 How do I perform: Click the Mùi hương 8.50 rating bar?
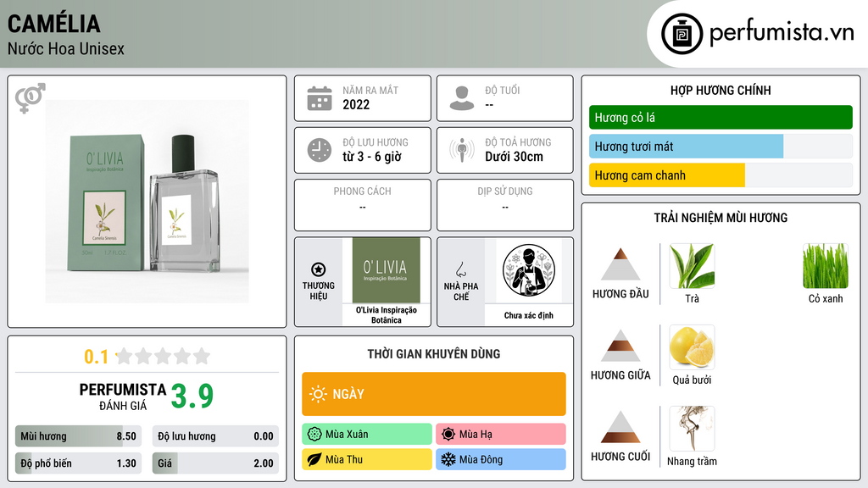tap(79, 436)
